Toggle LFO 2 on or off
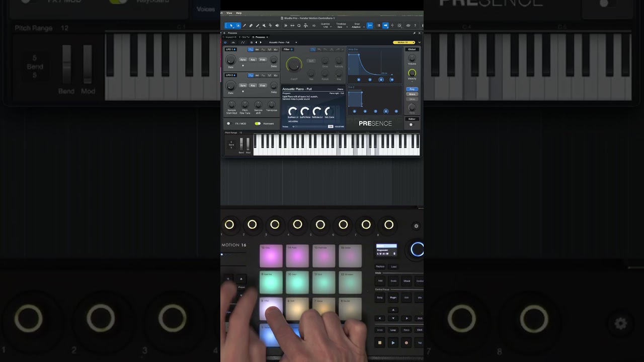The image size is (644, 362). tap(235, 75)
